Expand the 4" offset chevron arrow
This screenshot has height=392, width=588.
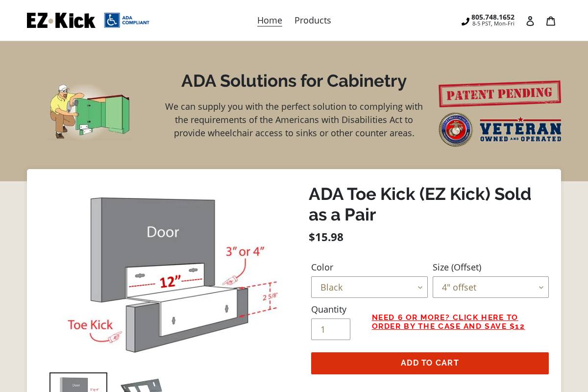tap(541, 287)
